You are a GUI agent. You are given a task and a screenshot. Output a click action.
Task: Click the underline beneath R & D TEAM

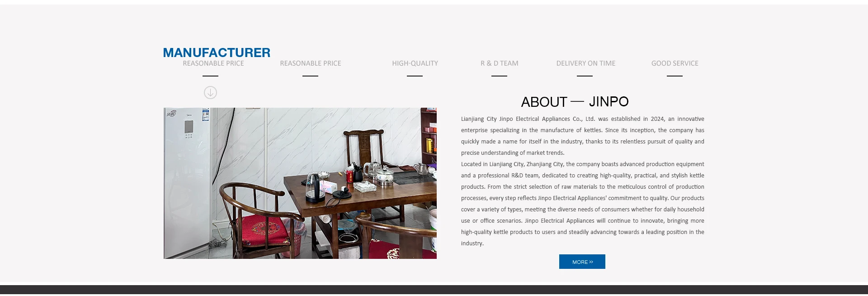[x=499, y=76]
